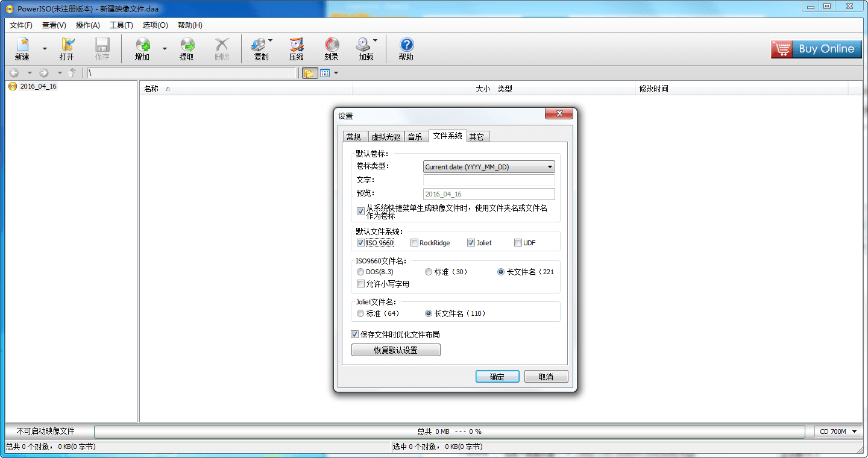The width and height of the screenshot is (868, 458).
Task: Toggle the 保存文件时优化文件布局 checkbox
Action: [355, 334]
